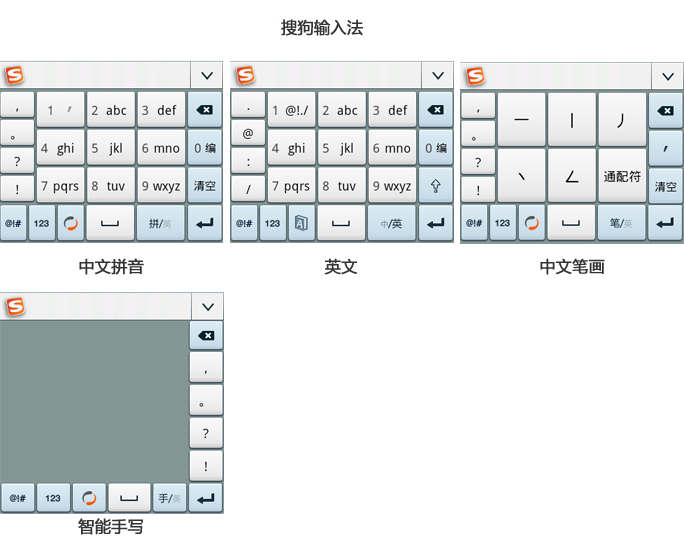
Task: Tap the dictionary A icon on the English keyboard
Action: (300, 223)
